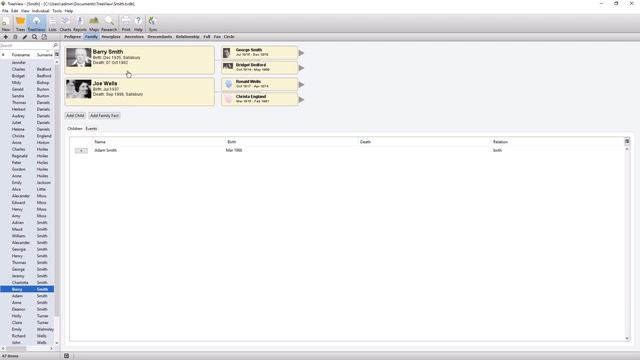Select the TreeView toolbar icon
Screen dimensions: 640x360
tap(36, 24)
